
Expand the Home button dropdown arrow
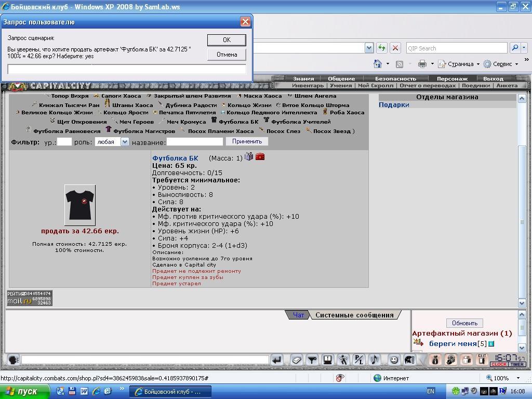click(x=388, y=64)
